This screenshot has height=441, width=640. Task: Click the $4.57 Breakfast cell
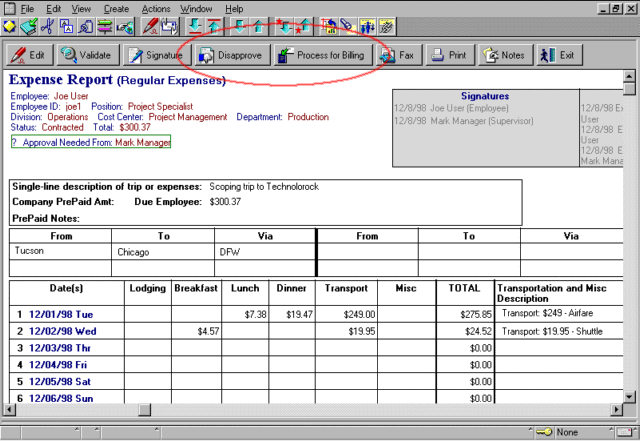coord(196,331)
